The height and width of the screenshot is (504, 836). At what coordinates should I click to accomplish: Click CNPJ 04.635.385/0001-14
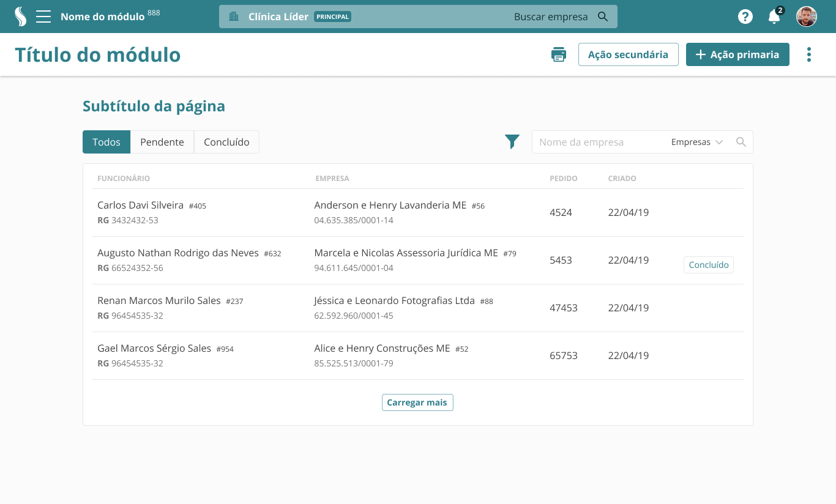point(354,220)
